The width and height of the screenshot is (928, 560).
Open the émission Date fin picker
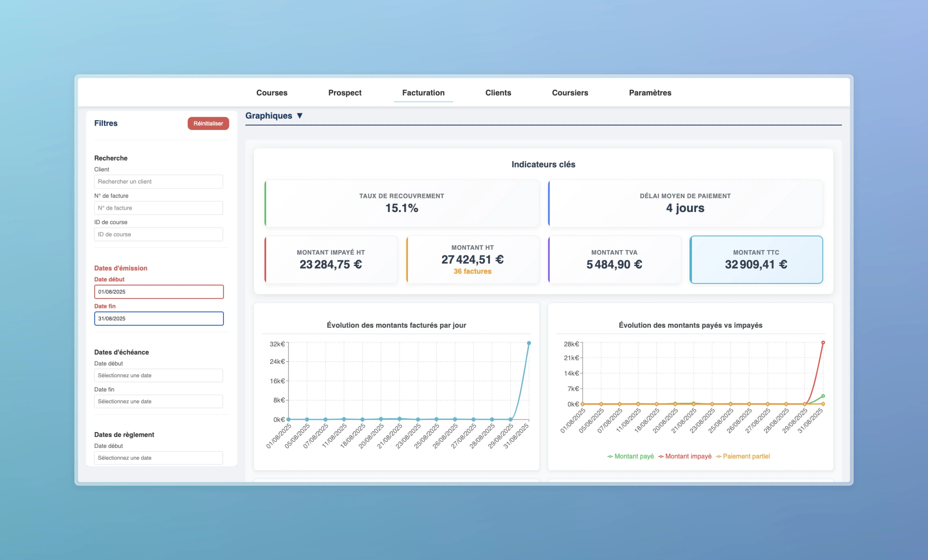[x=158, y=318]
